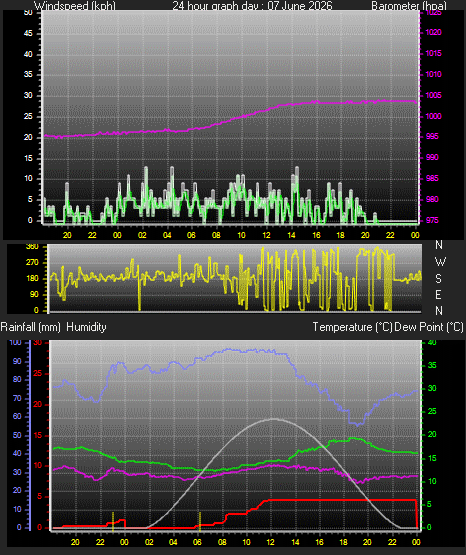The image size is (466, 555).
Task: Click the Temperature (°C) label
Action: (352, 327)
